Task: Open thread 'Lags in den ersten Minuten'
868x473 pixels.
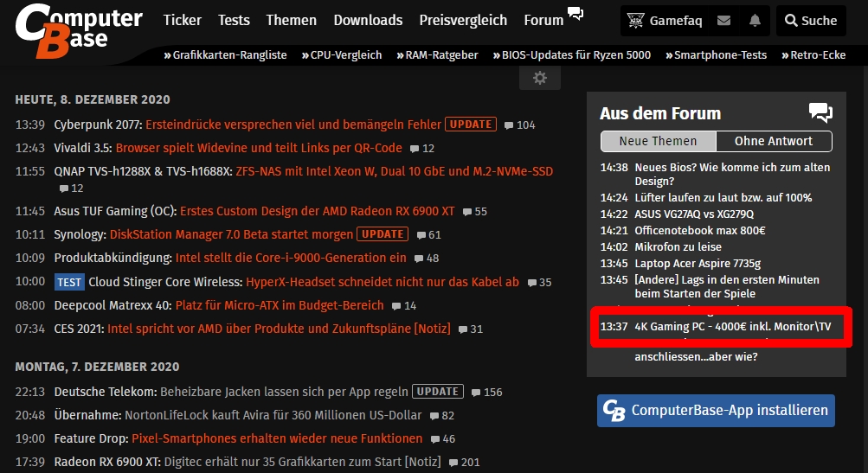Action: (x=727, y=286)
